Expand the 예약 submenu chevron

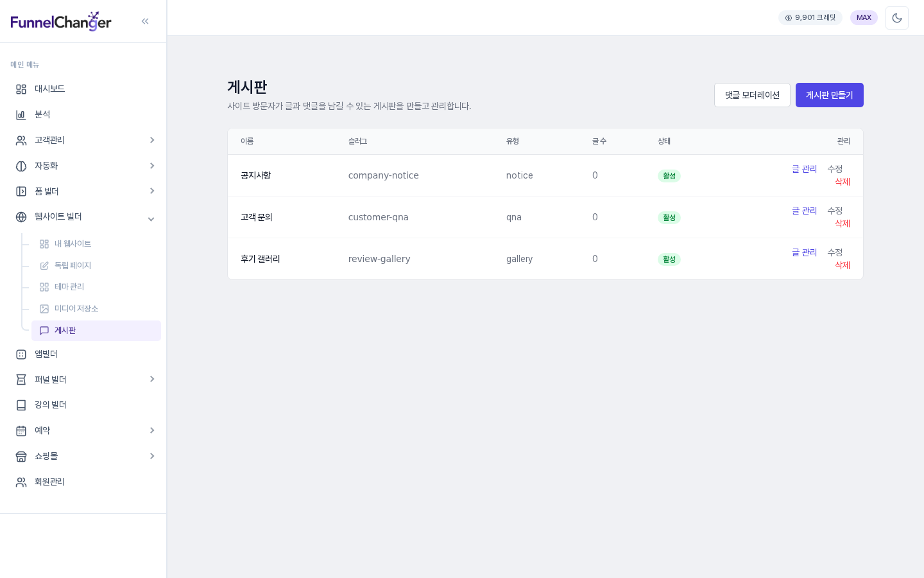pyautogui.click(x=152, y=430)
